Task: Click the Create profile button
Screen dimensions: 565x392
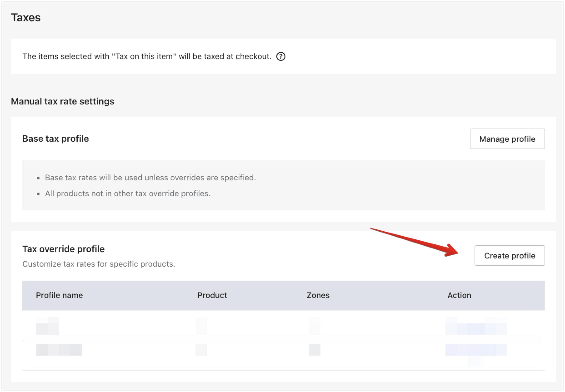Action: point(510,256)
